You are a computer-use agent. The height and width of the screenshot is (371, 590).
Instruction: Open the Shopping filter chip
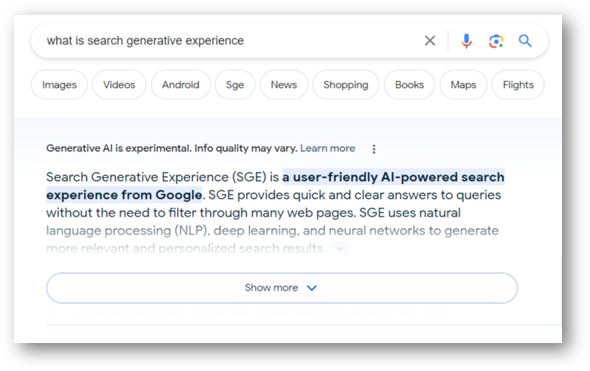(345, 85)
